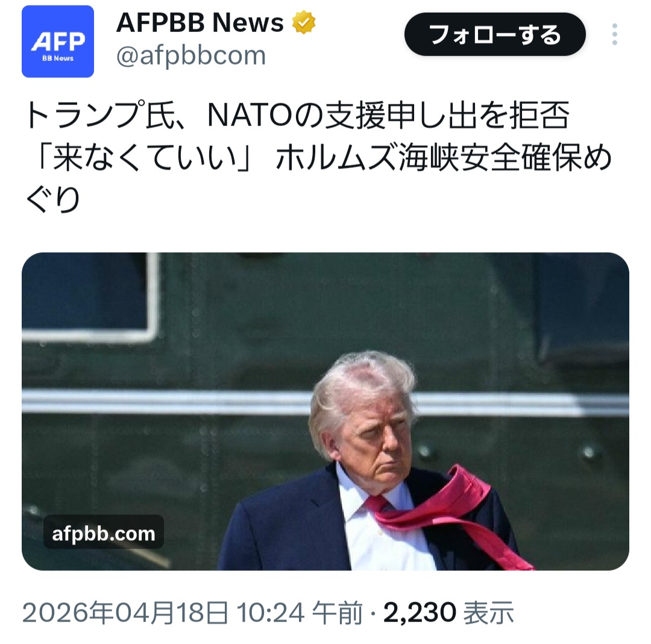This screenshot has height=644, width=651.
Task: Click the 表示 views label
Action: pos(489,613)
